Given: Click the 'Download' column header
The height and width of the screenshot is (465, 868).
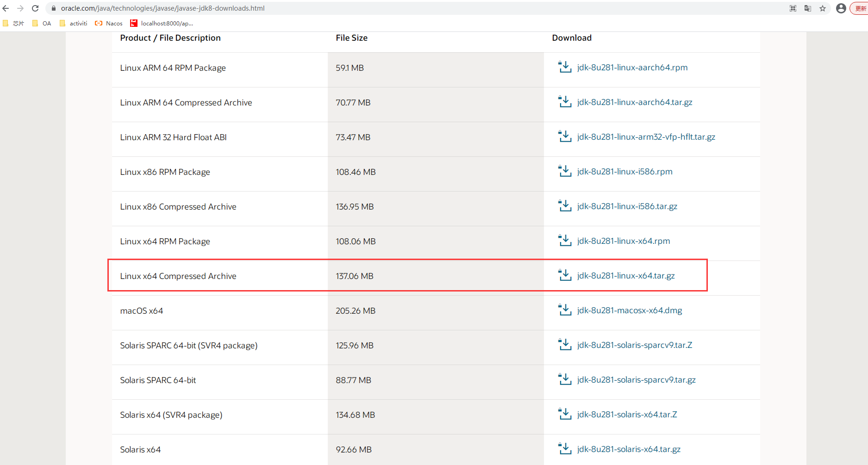Looking at the screenshot, I should (572, 38).
